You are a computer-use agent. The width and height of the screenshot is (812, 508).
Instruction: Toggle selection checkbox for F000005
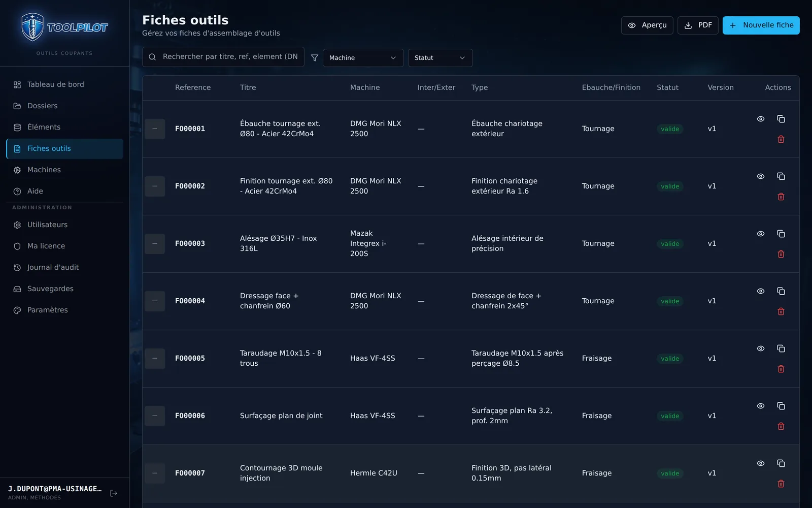tap(155, 359)
